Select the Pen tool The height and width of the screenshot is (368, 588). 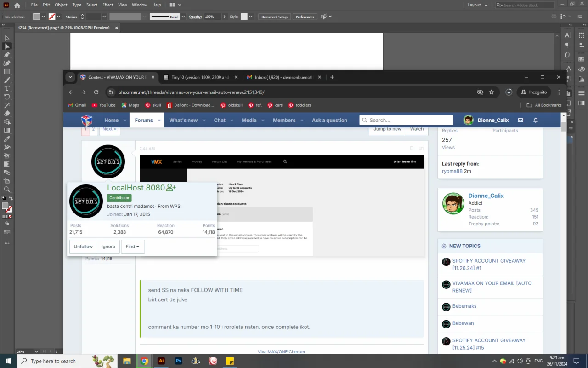click(7, 55)
